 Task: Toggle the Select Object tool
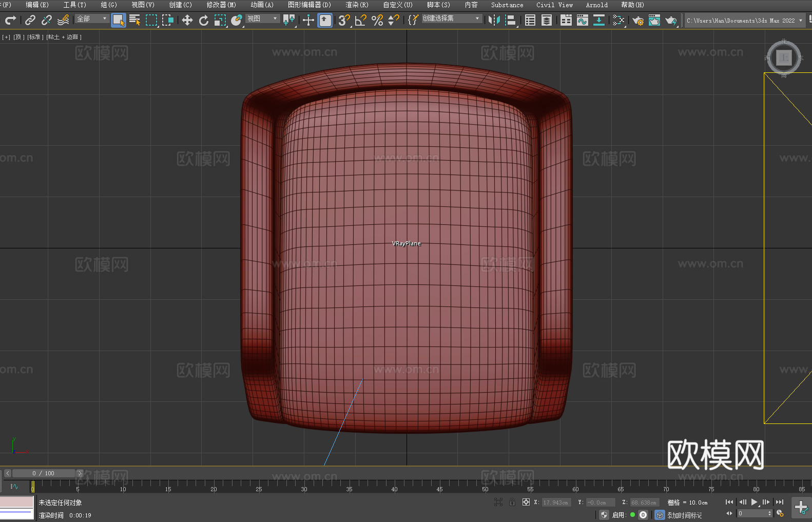(119, 20)
